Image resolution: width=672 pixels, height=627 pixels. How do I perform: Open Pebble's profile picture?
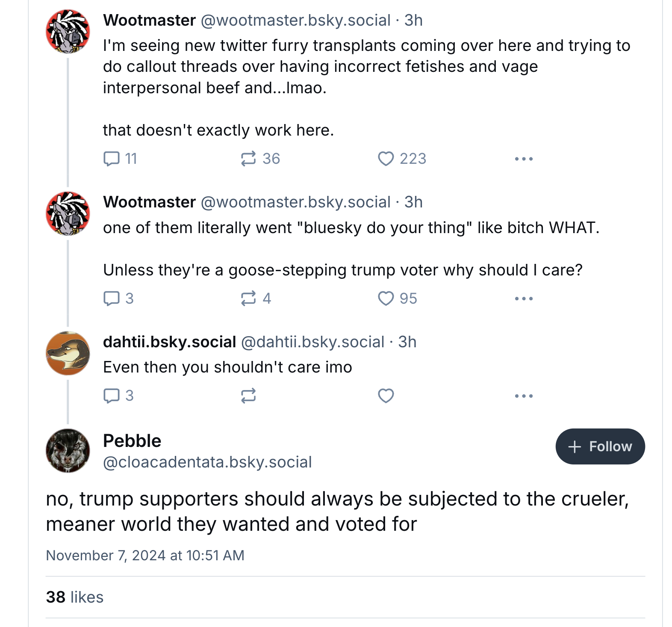click(x=68, y=451)
